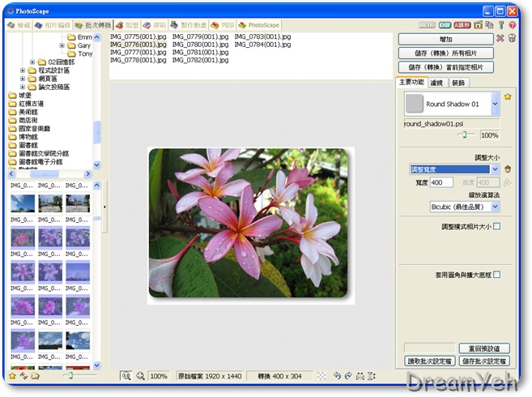This screenshot has width=532, height=397.
Task: Click the star icon beside Round Shadow 01
Action: (508, 96)
